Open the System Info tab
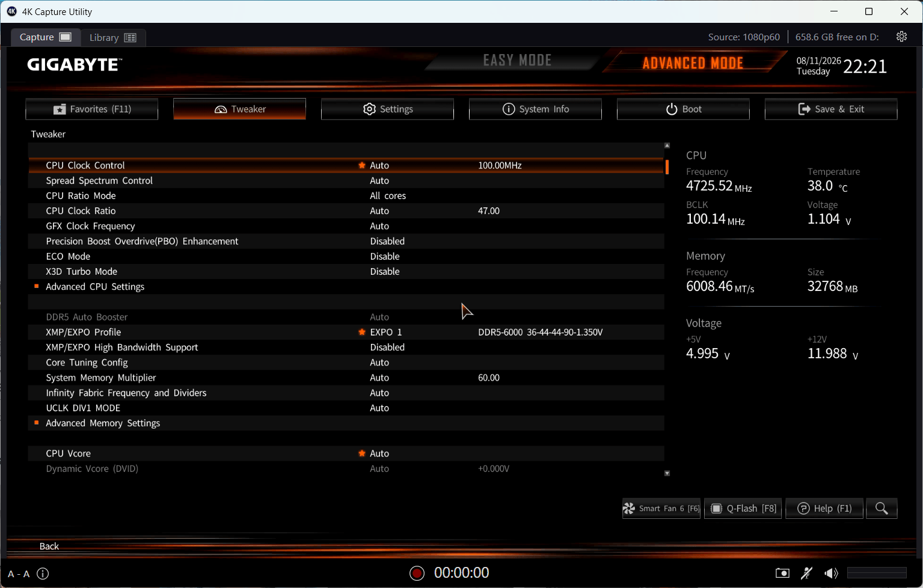The image size is (923, 588). 536,109
